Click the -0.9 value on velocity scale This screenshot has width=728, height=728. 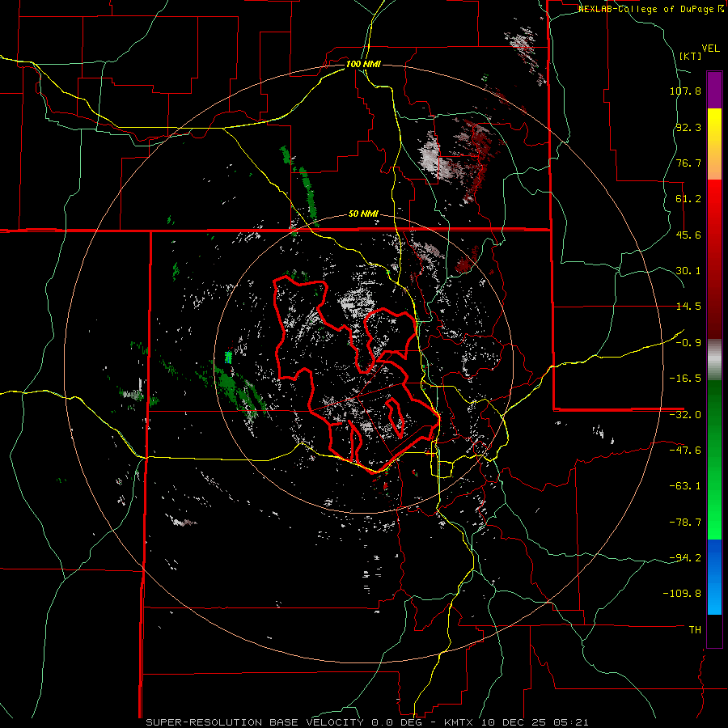[688, 343]
